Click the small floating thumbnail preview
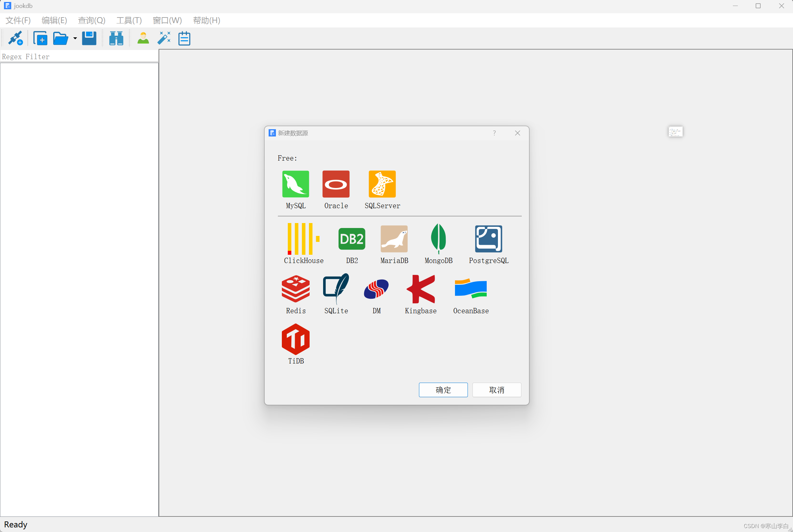This screenshot has width=793, height=532. click(x=675, y=131)
